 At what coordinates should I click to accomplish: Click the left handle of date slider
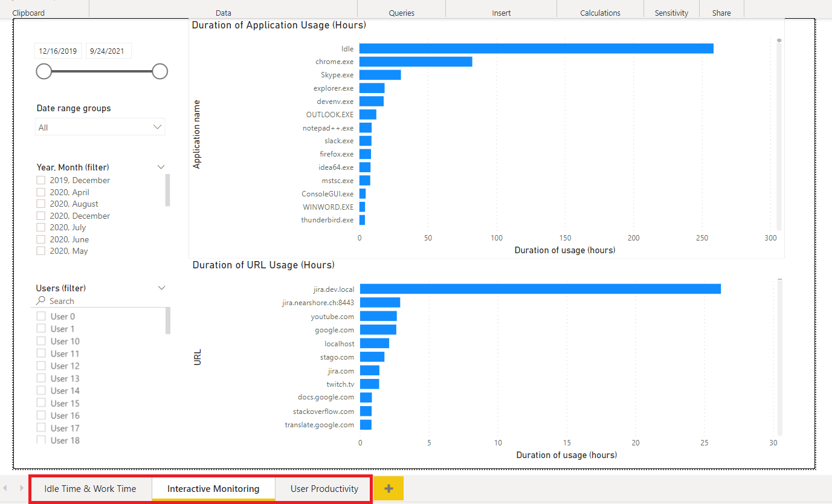click(44, 71)
